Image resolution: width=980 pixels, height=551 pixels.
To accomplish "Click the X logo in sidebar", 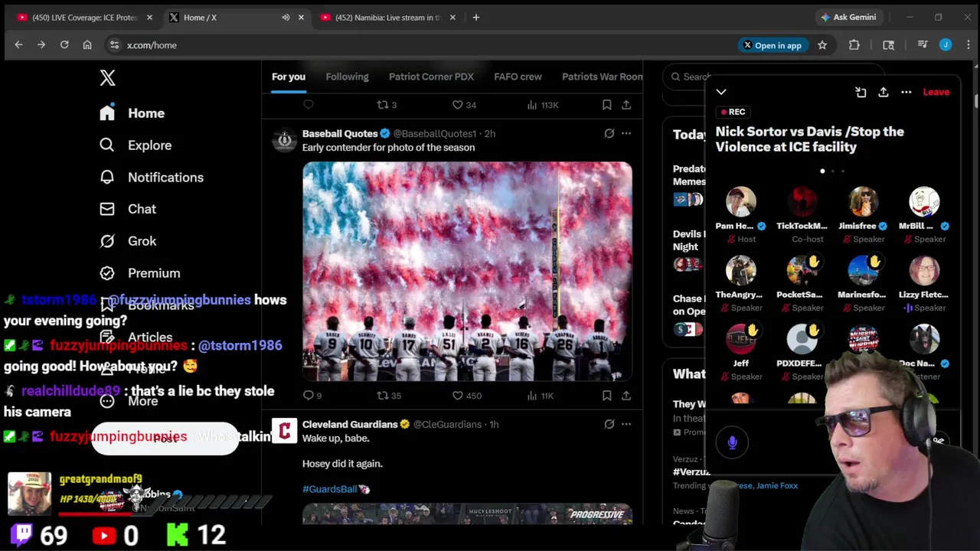I will pyautogui.click(x=107, y=77).
